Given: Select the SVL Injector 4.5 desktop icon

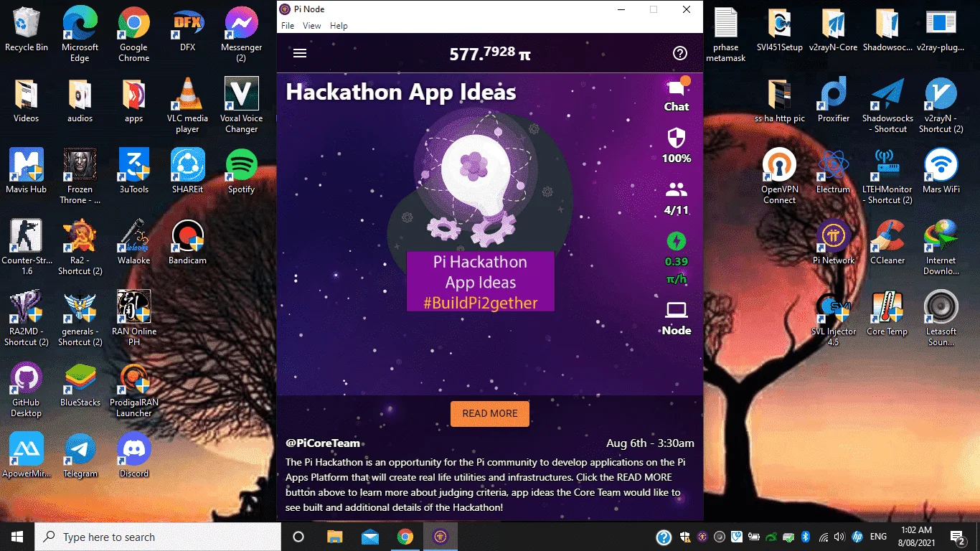Looking at the screenshot, I should (x=834, y=318).
